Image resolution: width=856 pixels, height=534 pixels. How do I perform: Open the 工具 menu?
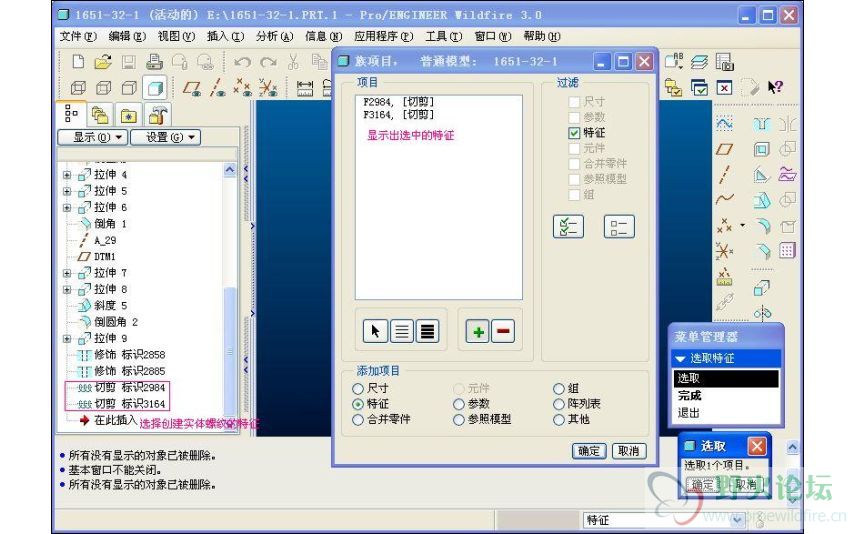pyautogui.click(x=444, y=37)
